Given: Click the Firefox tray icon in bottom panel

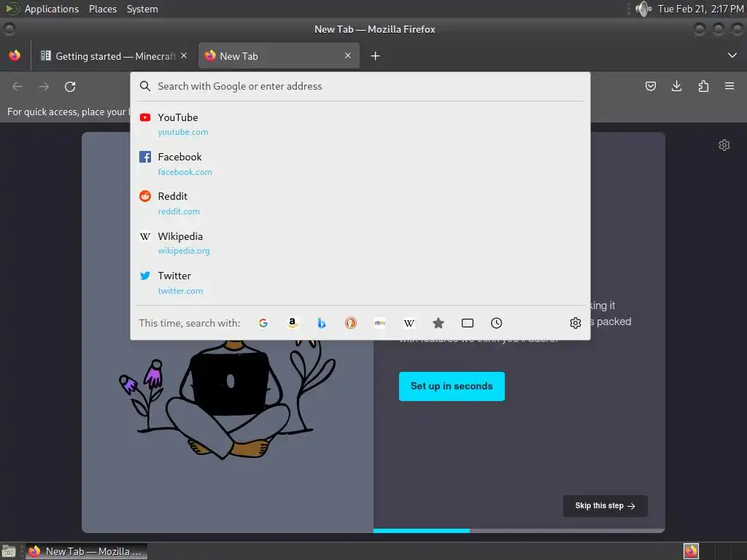Looking at the screenshot, I should point(691,551).
